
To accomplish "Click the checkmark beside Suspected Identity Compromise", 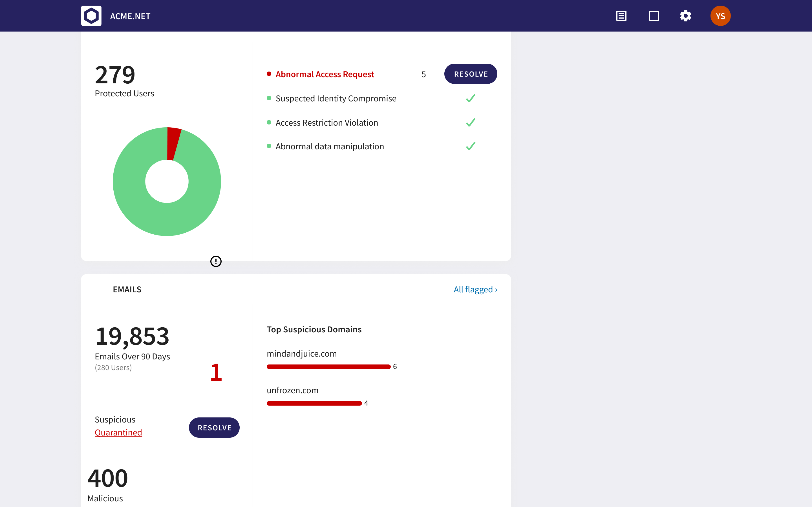I will (470, 98).
